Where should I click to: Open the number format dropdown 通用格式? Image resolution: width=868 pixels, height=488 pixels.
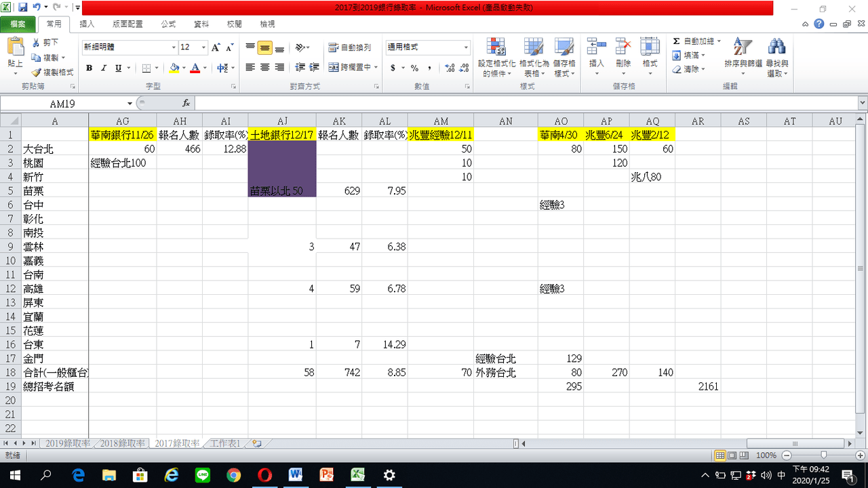pos(466,47)
